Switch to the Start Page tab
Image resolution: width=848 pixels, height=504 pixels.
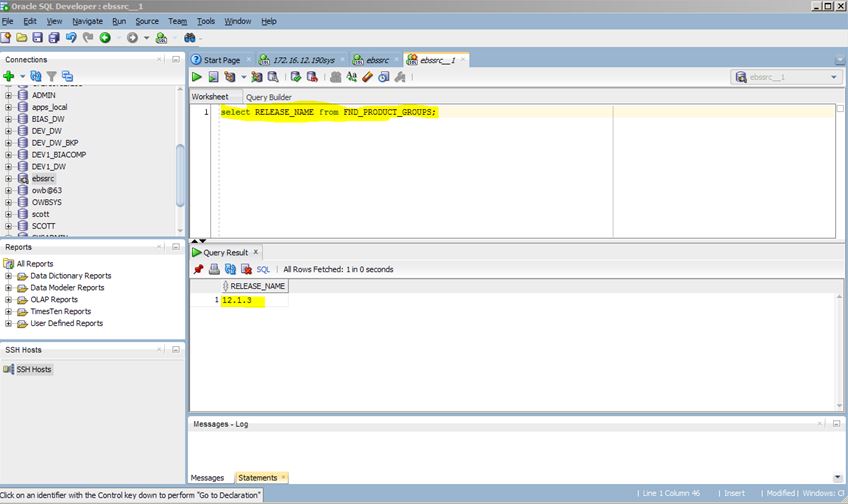[x=222, y=60]
